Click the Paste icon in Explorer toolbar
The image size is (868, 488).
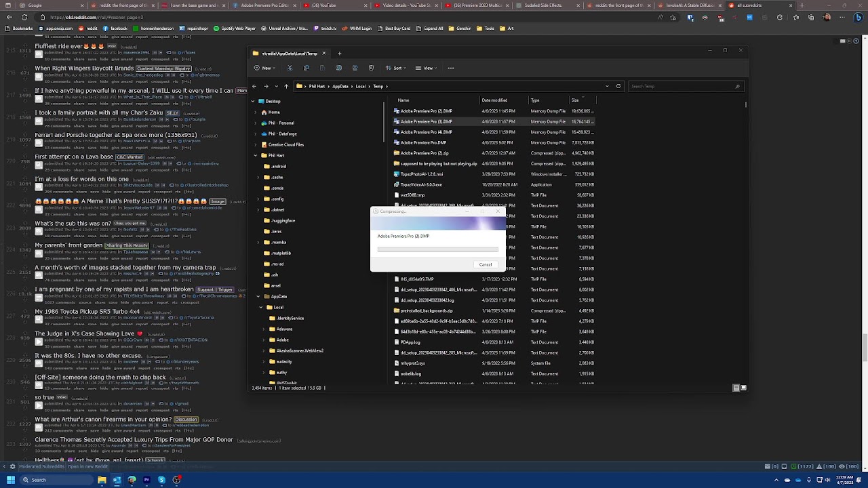pos(322,68)
